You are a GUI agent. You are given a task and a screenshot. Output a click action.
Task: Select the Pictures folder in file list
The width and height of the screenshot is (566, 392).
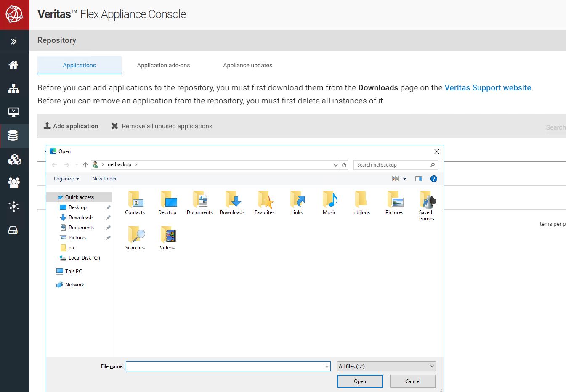point(394,203)
